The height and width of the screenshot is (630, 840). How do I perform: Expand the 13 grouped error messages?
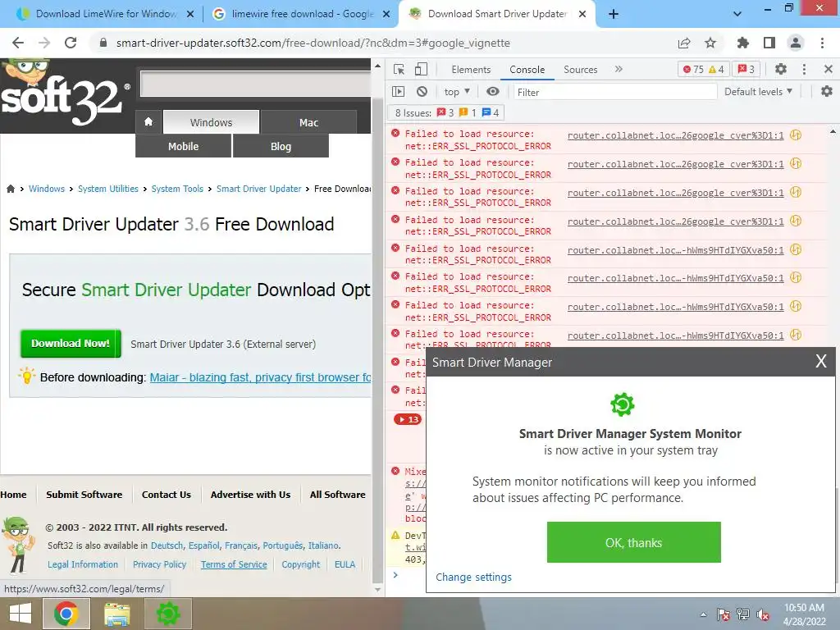pos(408,419)
